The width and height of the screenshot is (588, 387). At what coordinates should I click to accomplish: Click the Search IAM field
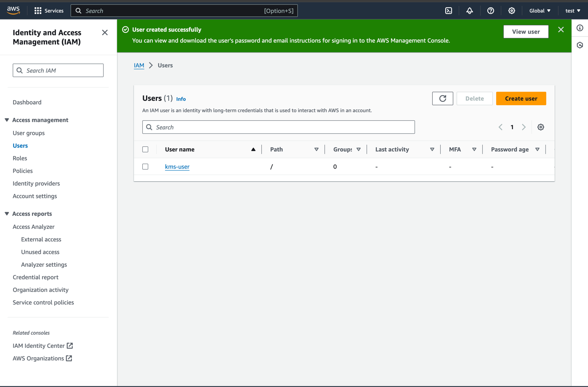(x=58, y=70)
